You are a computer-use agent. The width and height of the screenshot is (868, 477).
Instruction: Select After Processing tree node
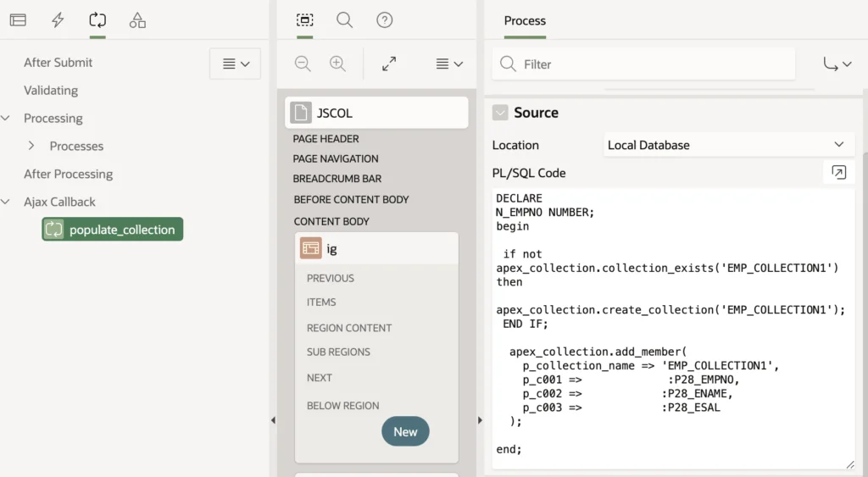(x=68, y=174)
